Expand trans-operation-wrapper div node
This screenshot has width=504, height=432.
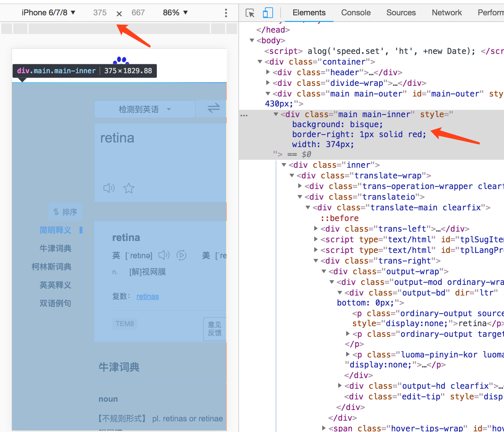click(300, 186)
